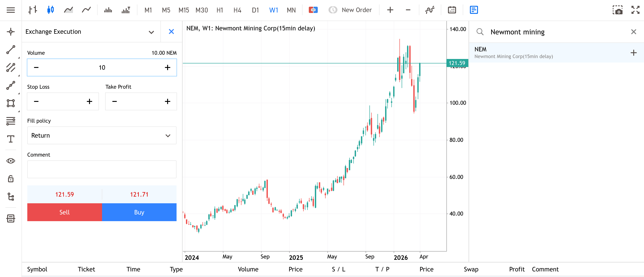Click the 121.59 bid price
Image resolution: width=644 pixels, height=277 pixels.
[64, 194]
